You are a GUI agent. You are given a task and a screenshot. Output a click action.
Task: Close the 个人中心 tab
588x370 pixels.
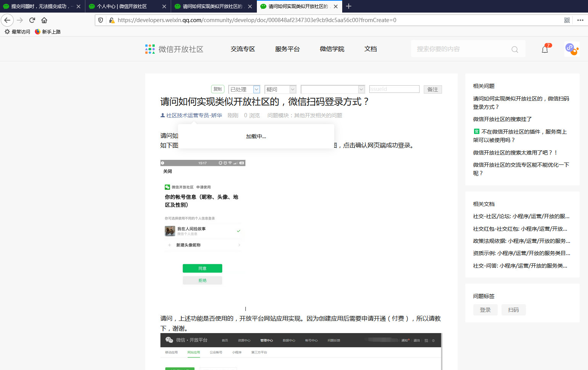[164, 6]
